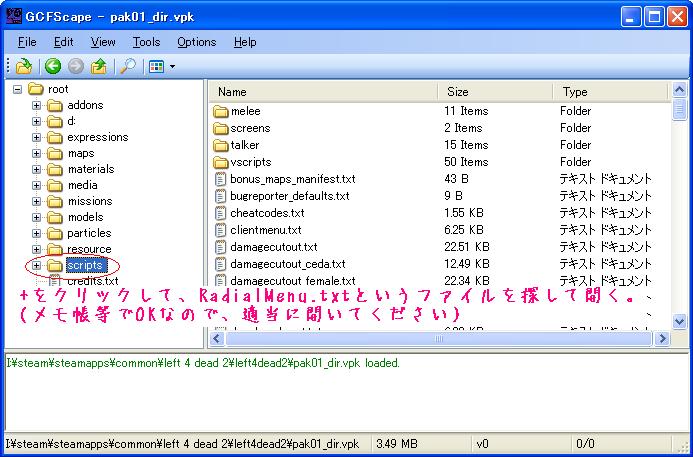Viewport: 693px width, 457px height.
Task: Select damagecutout_ceda.txt file
Action: [280, 264]
